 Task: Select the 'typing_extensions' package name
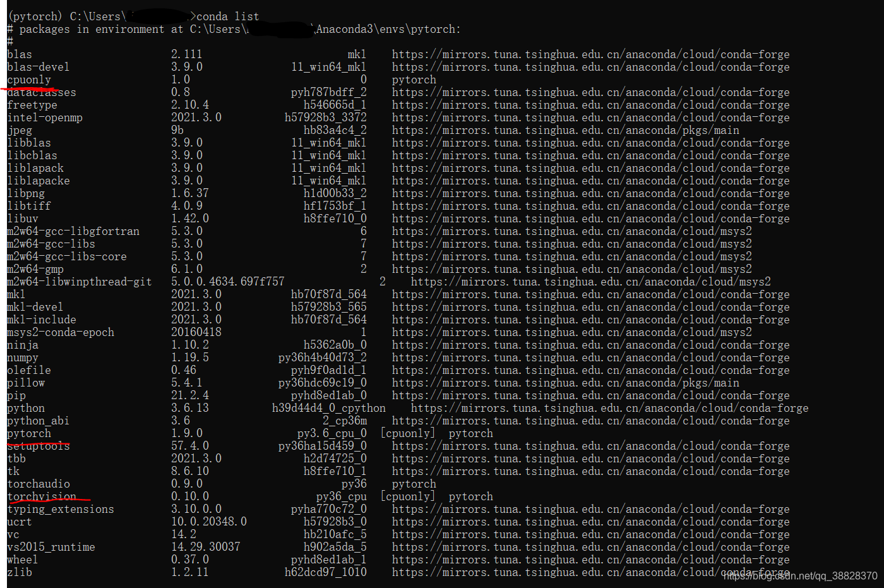61,509
